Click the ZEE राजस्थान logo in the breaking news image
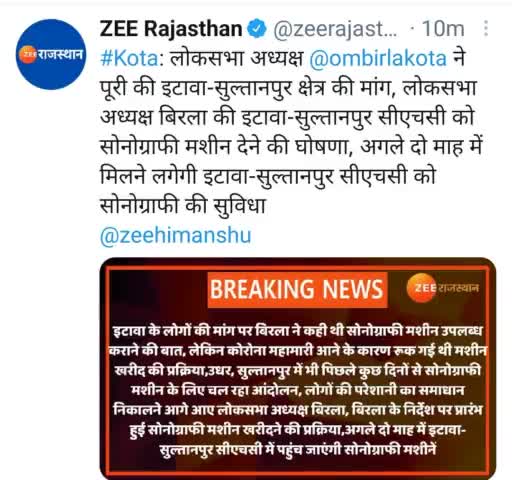 (x=443, y=288)
